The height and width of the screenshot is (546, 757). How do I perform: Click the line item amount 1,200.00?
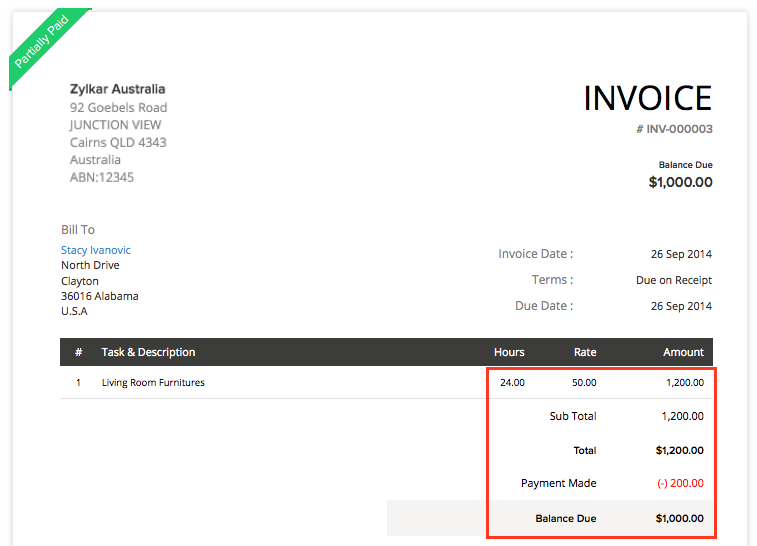click(x=685, y=382)
